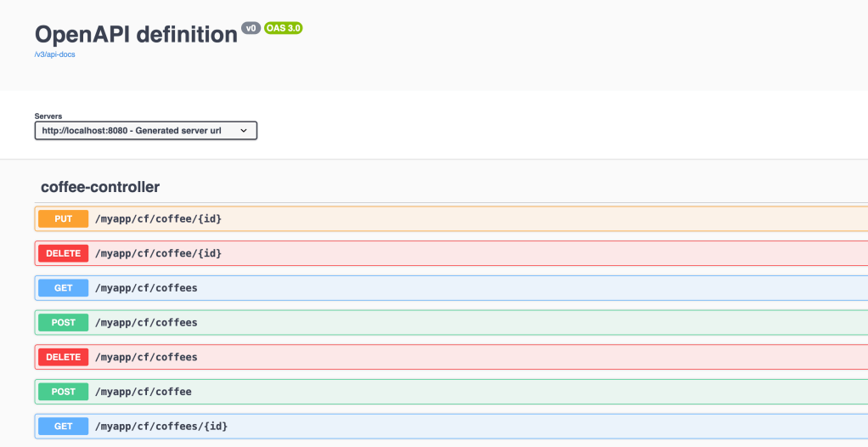Open the /v3/api-docs link

point(54,54)
